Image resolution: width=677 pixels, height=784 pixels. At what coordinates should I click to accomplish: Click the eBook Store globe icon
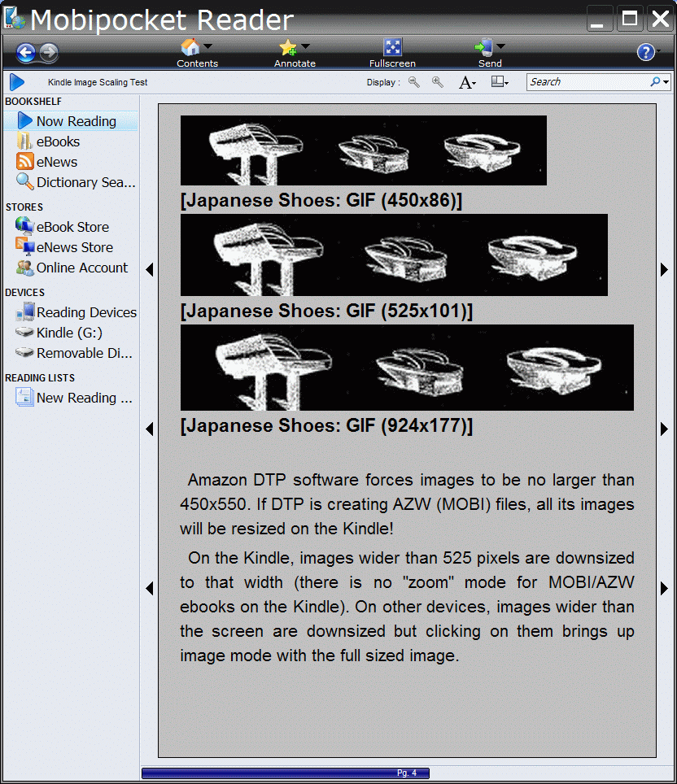[x=24, y=225]
